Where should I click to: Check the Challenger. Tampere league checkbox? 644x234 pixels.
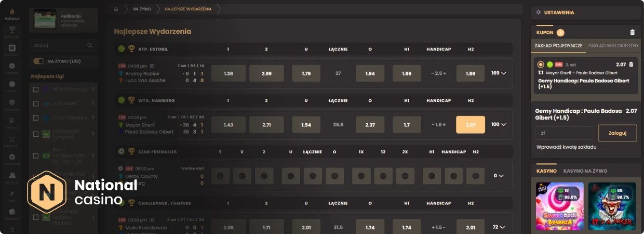coord(36,134)
